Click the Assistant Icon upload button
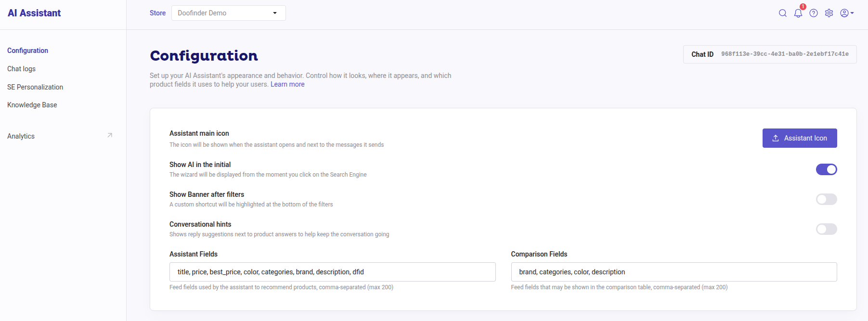868x321 pixels. click(x=800, y=138)
